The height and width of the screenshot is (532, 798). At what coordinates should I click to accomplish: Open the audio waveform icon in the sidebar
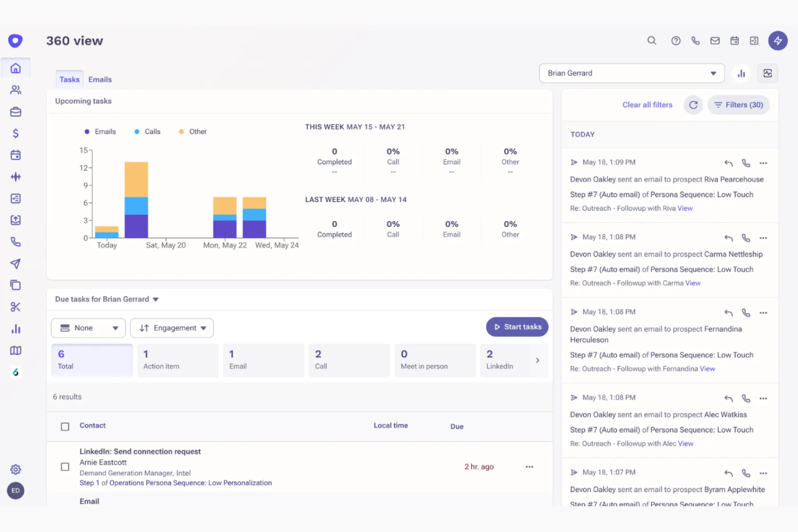(x=16, y=177)
